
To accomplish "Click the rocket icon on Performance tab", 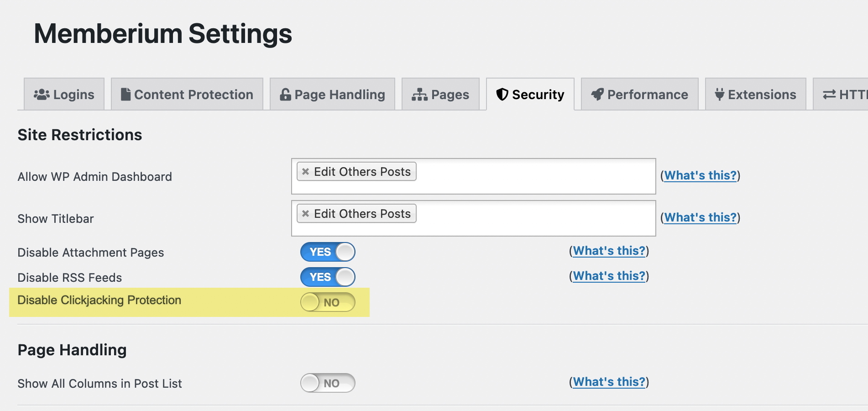I will point(597,94).
